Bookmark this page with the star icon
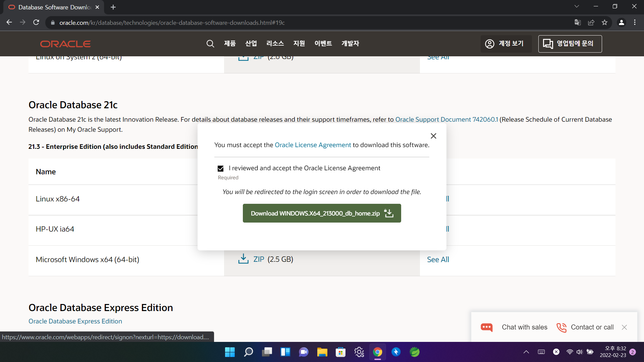 [x=604, y=22]
